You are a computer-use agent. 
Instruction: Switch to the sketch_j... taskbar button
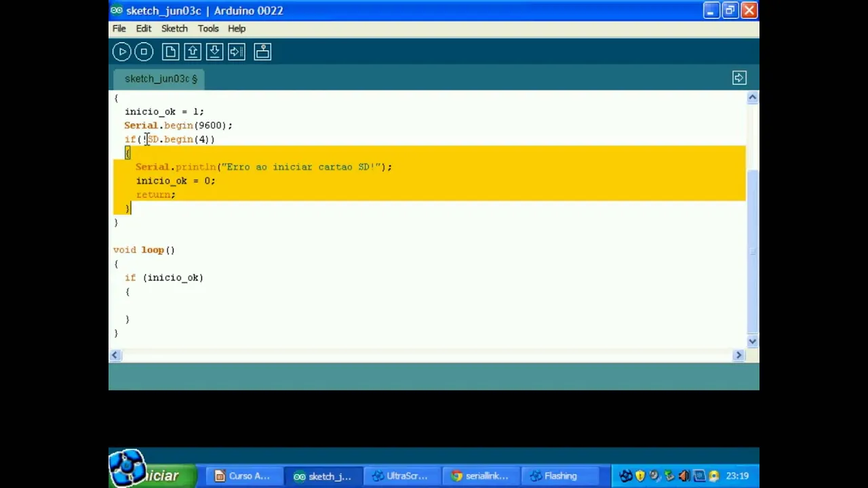[323, 476]
